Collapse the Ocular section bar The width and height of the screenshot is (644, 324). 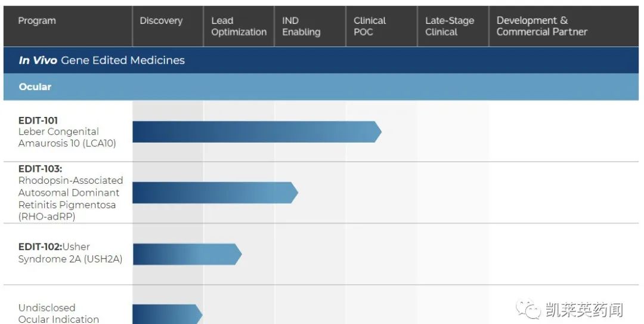click(x=35, y=87)
